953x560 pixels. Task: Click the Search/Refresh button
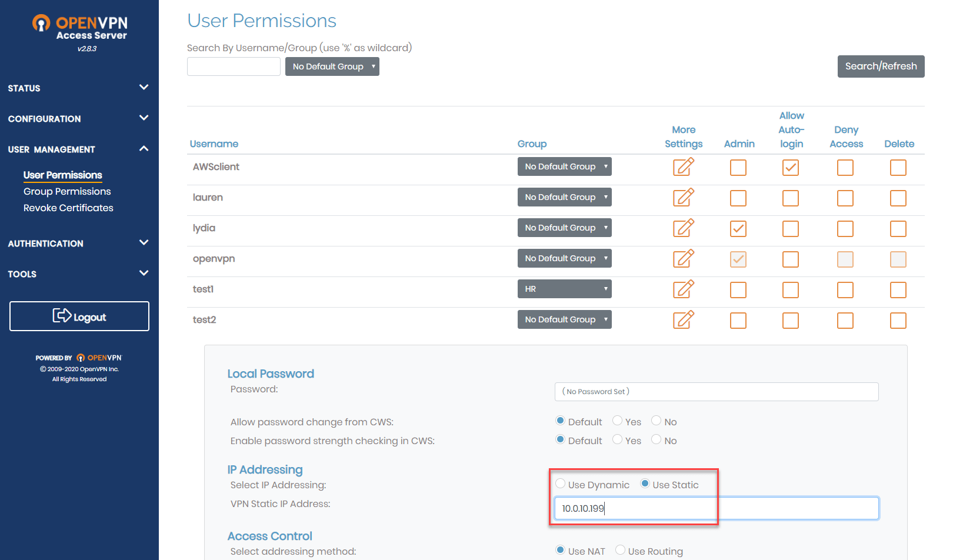tap(881, 66)
